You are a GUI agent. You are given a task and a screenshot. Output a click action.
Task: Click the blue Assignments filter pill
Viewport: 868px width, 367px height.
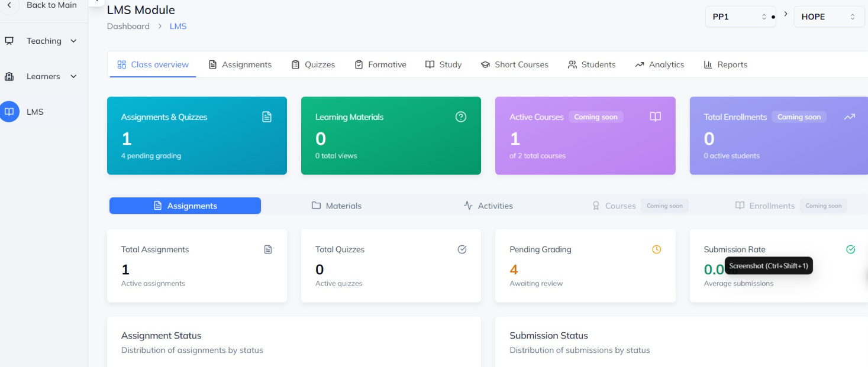pyautogui.click(x=185, y=205)
